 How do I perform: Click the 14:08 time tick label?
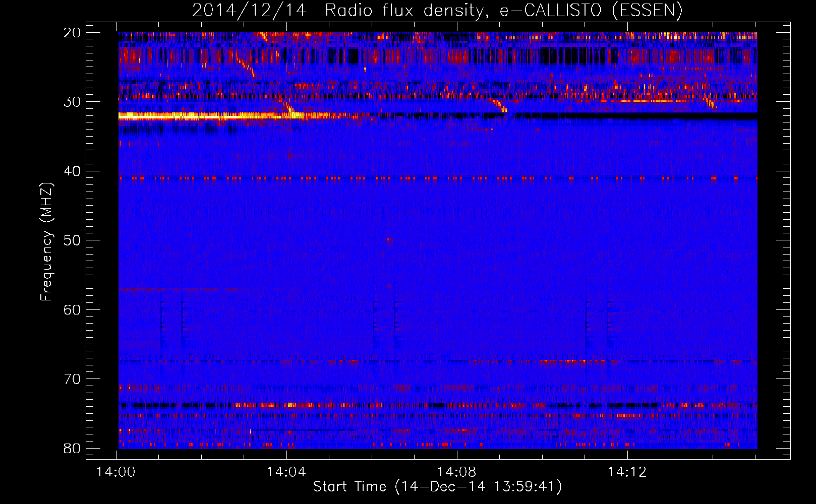tap(457, 472)
